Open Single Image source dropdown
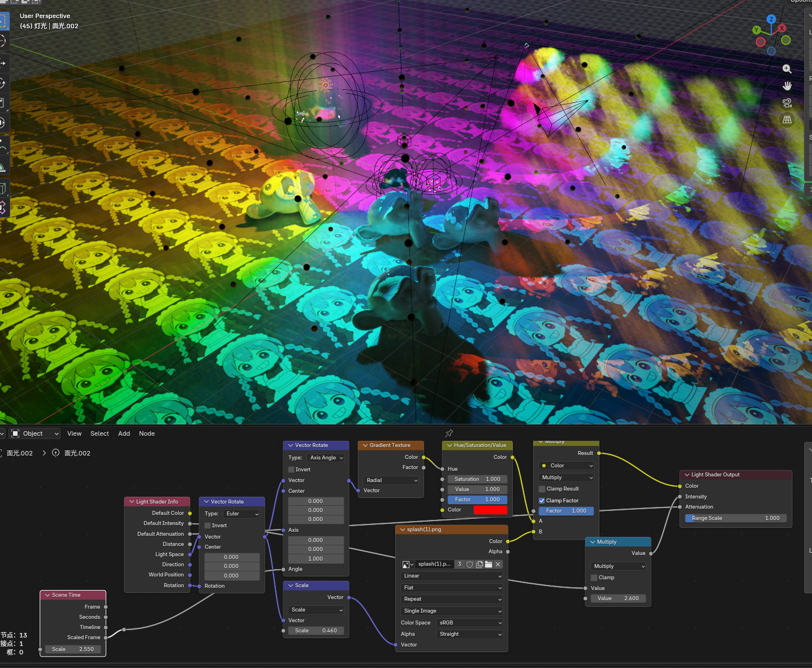This screenshot has height=668, width=812. (452, 611)
